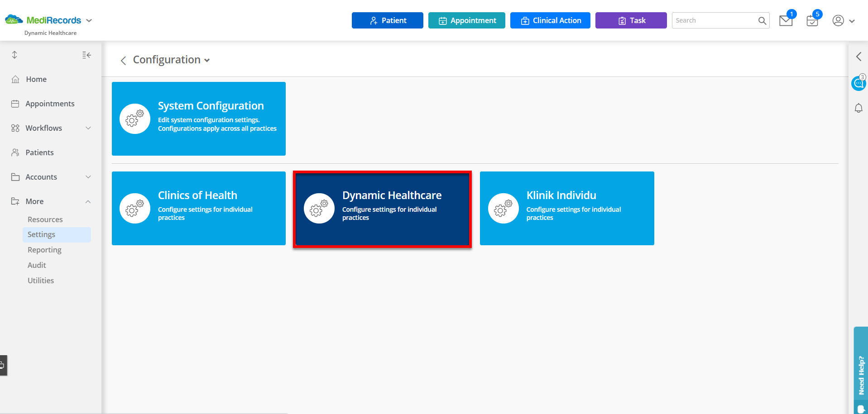Click the Patients people icon
Viewport: 868px width, 414px height.
(x=15, y=152)
